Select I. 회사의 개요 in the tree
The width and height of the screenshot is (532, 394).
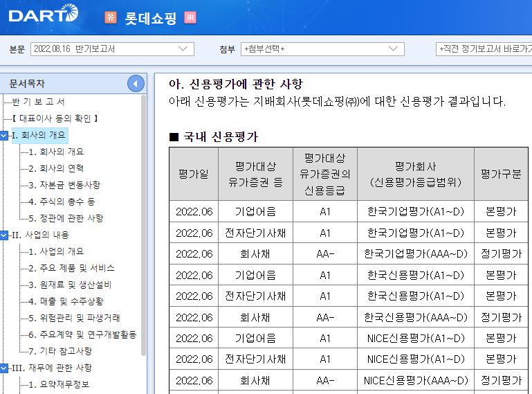[x=39, y=135]
